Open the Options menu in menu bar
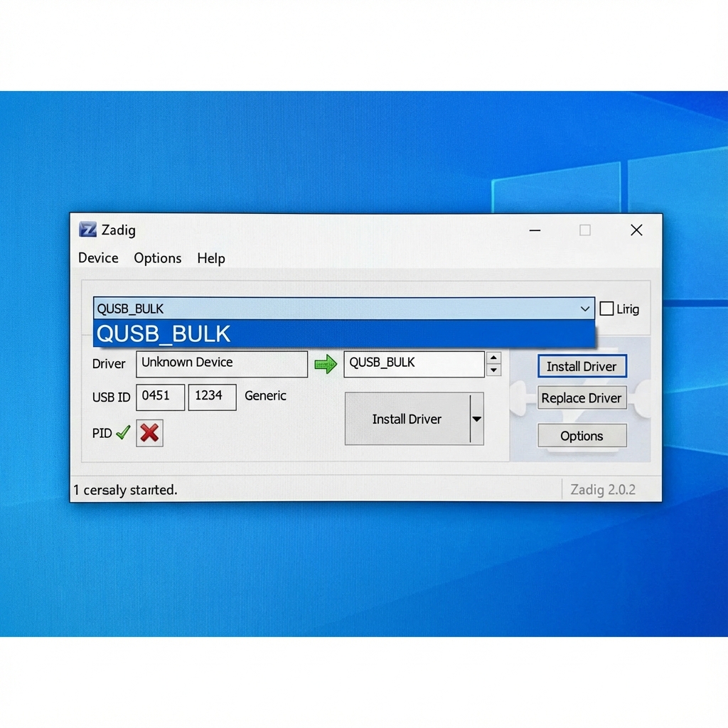Viewport: 728px width, 728px height. tap(157, 258)
